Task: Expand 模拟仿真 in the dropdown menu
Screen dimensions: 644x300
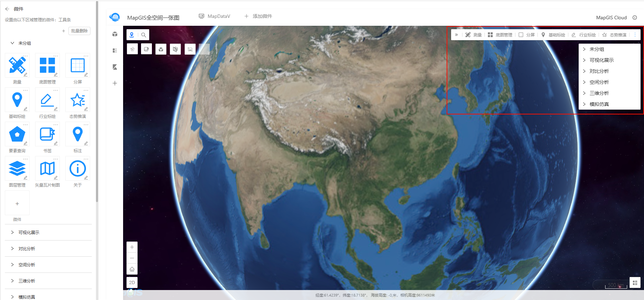Action: pyautogui.click(x=609, y=104)
